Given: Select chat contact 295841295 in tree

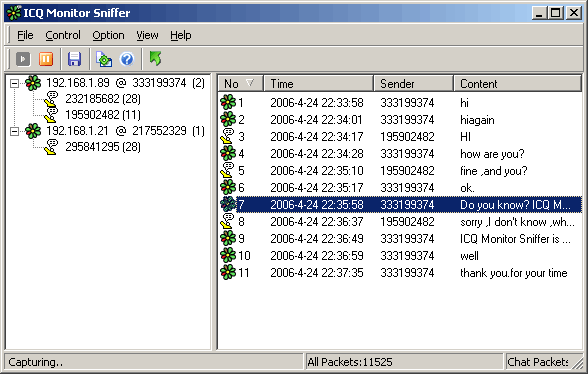Looking at the screenshot, I should [x=103, y=147].
